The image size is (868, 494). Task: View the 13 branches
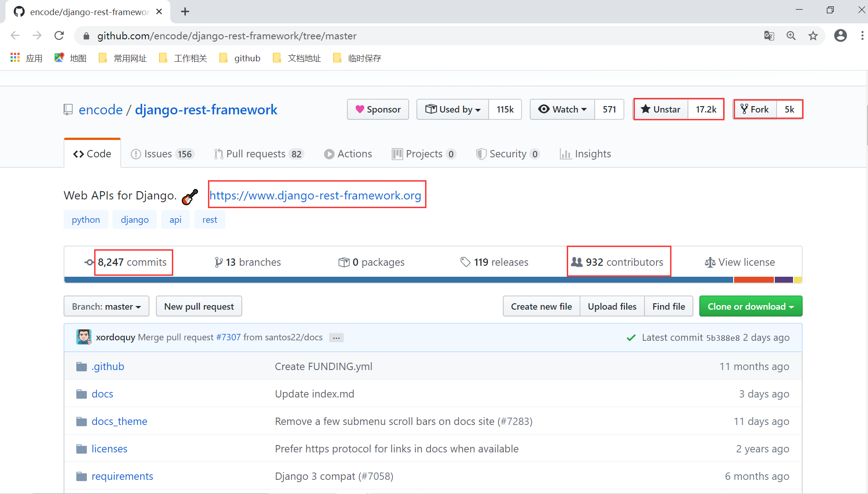[x=248, y=262]
